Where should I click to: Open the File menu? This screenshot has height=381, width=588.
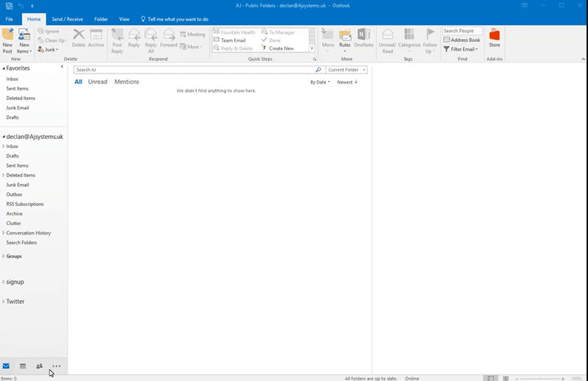pos(10,18)
